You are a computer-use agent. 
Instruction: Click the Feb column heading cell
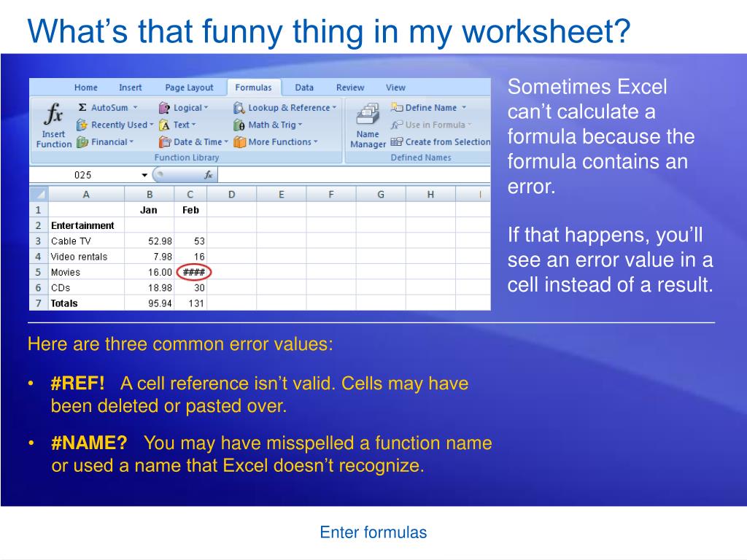tap(190, 210)
